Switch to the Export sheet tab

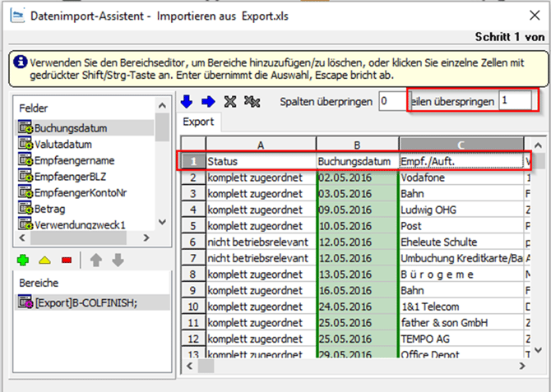pyautogui.click(x=200, y=122)
